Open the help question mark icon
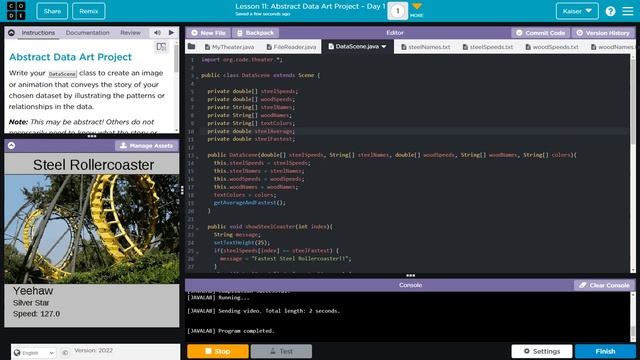 [x=610, y=11]
